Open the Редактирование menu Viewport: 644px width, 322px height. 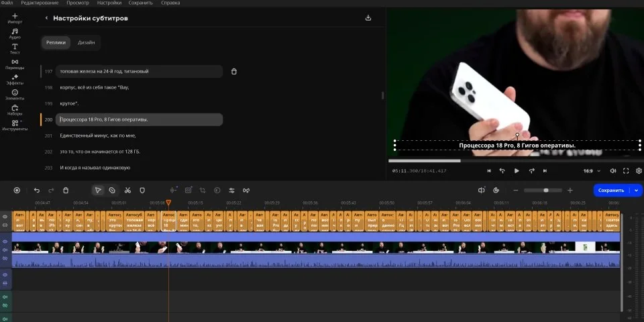tap(40, 3)
